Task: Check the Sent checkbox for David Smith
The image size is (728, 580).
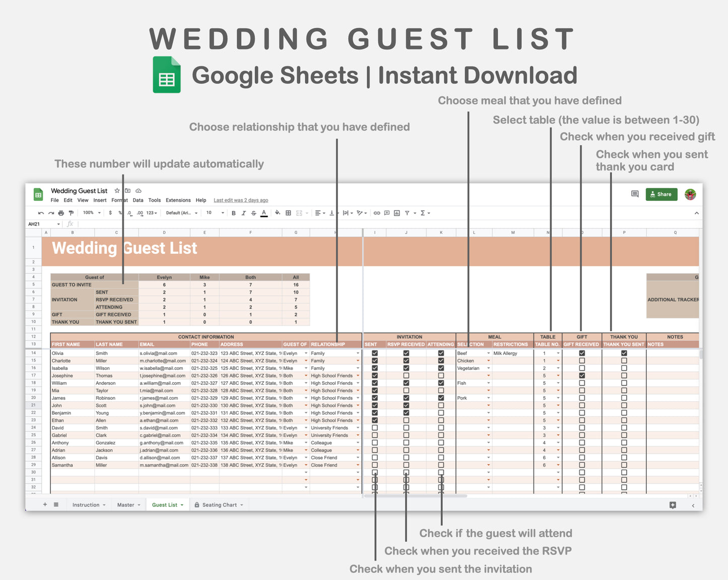Action: point(375,427)
